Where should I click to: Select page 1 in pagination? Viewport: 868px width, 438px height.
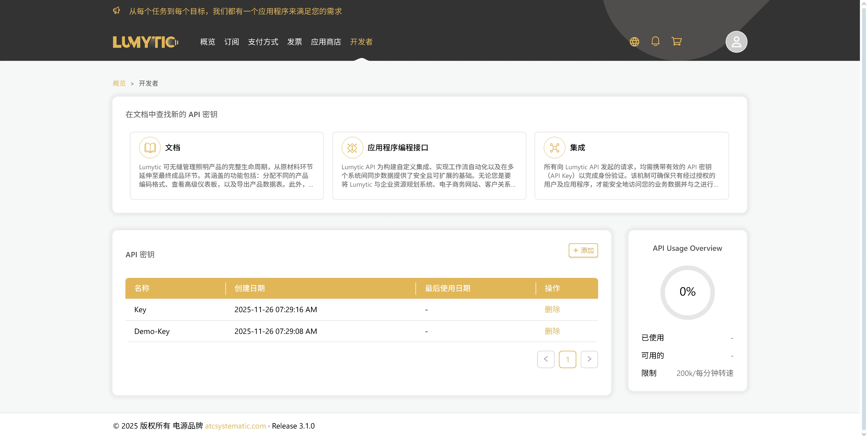coord(568,359)
